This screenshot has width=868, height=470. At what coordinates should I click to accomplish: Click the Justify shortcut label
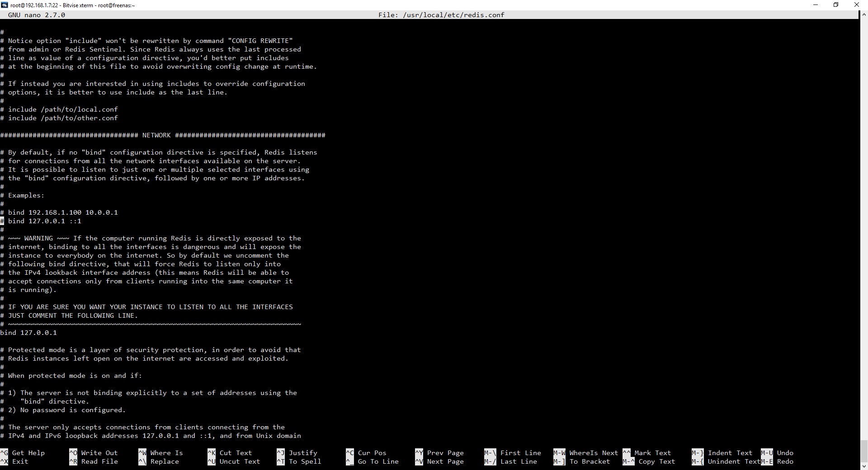(303, 453)
